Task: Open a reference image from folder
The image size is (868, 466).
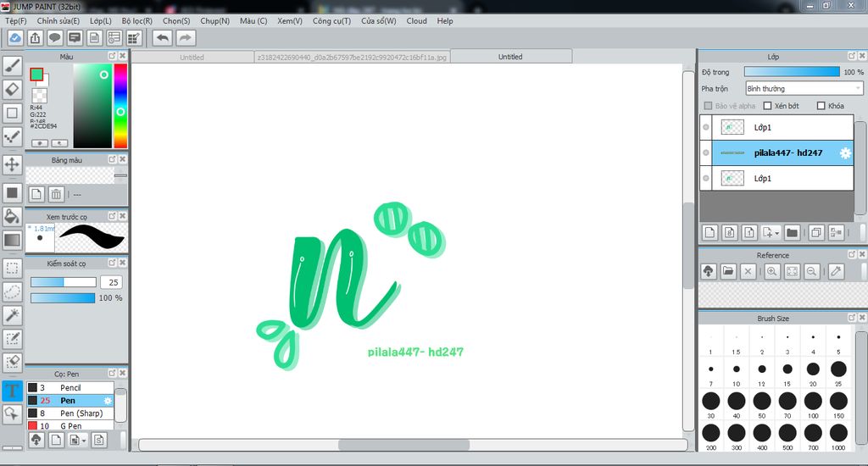Action: tap(728, 271)
